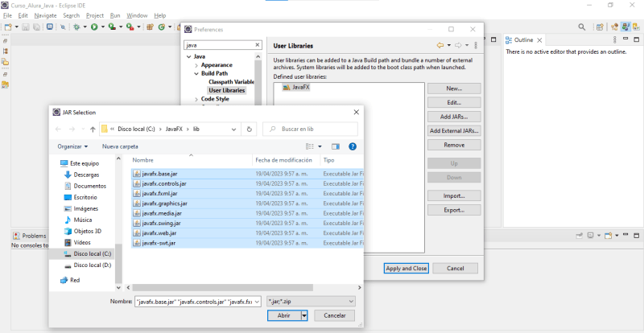Click the Open Console icon in bottom panel
The width and height of the screenshot is (644, 333).
609,236
